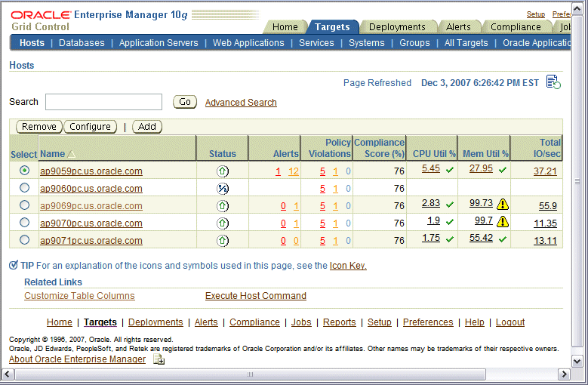Click the Setup link at top
The height and width of the screenshot is (385, 588).
point(535,14)
